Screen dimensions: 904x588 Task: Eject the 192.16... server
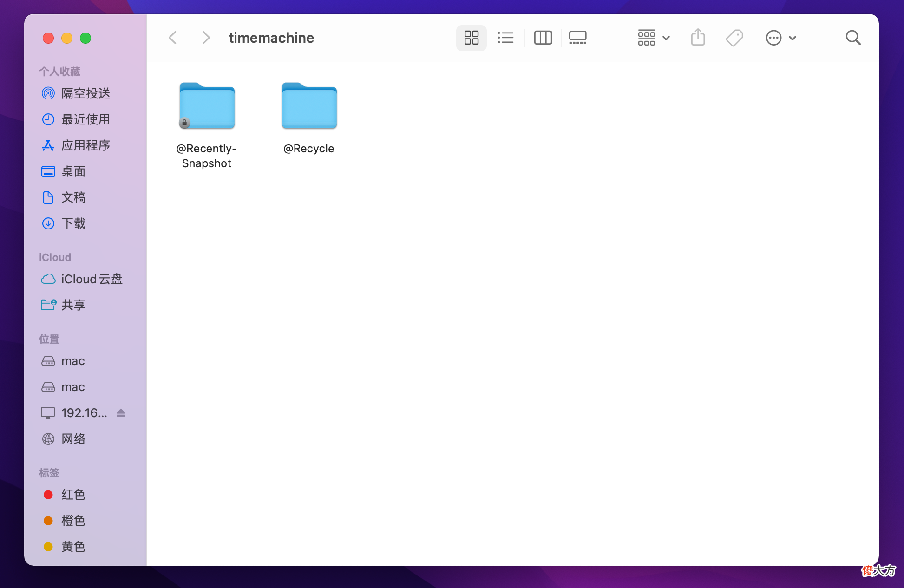tap(121, 413)
